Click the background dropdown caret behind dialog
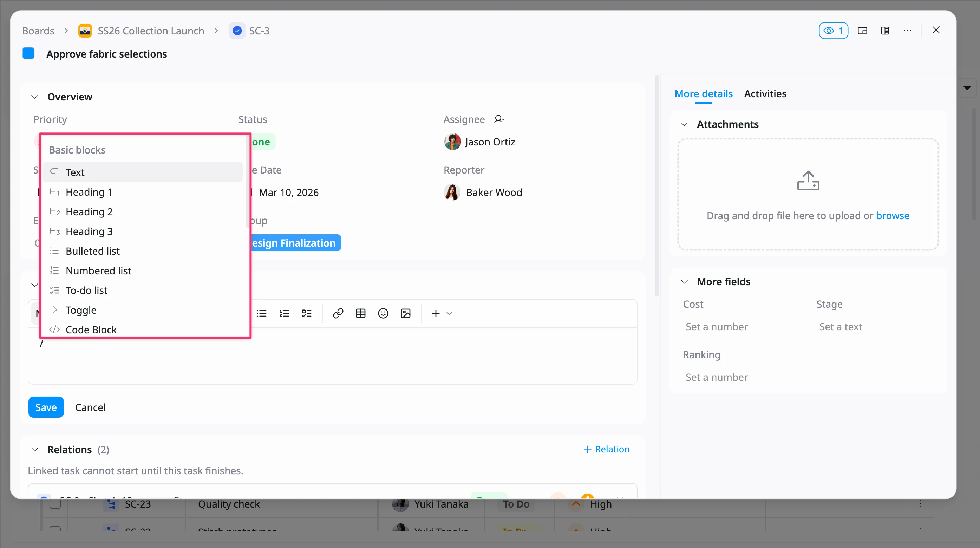Image resolution: width=980 pixels, height=548 pixels. pos(967,88)
